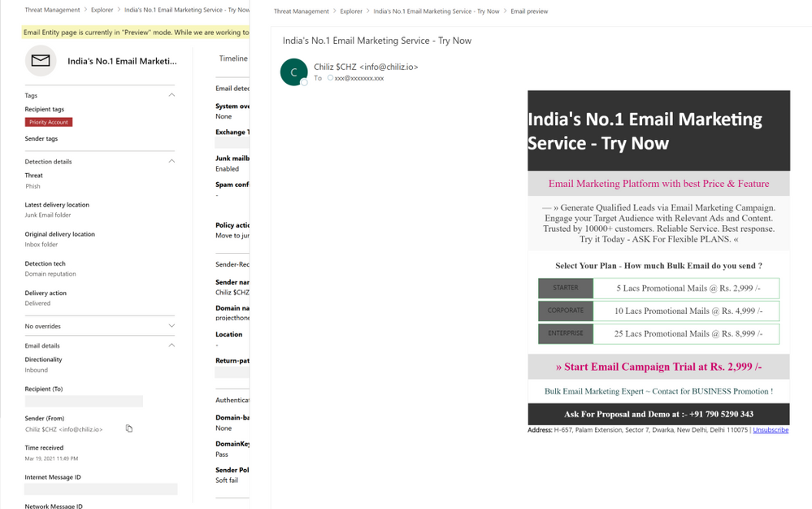The image size is (812, 509).
Task: Go to Threat Management in left breadcrumb
Action: pos(53,11)
